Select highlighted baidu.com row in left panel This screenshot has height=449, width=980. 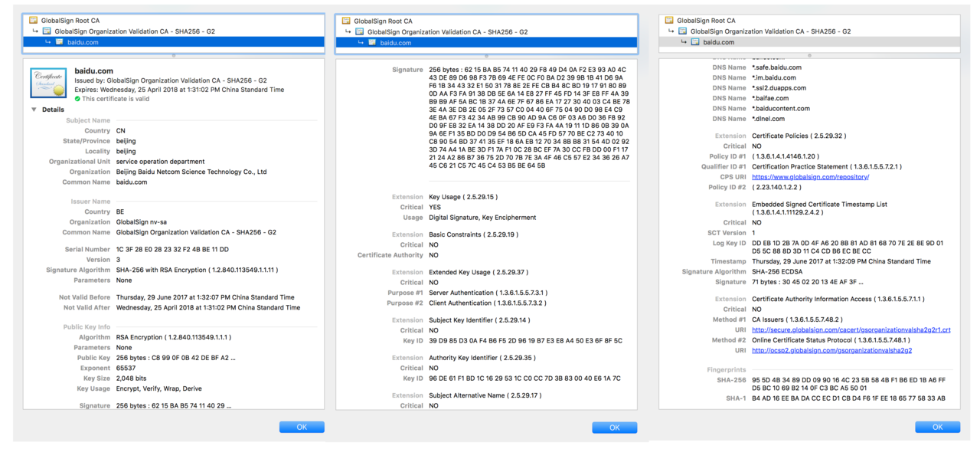coord(174,42)
